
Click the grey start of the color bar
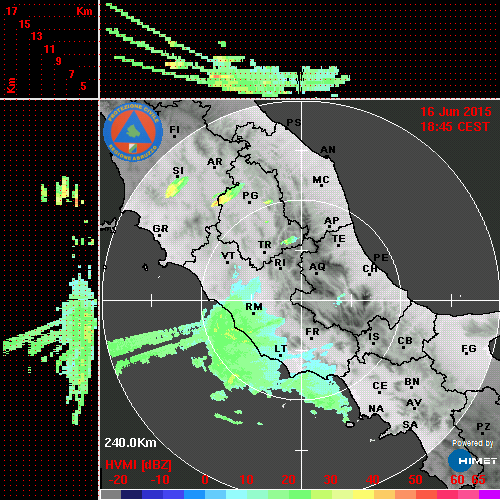pos(111,494)
